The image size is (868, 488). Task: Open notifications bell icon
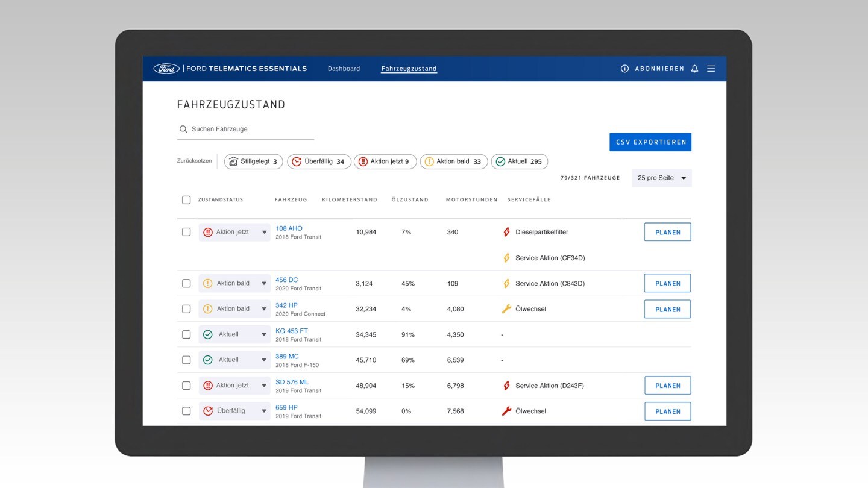coord(694,69)
